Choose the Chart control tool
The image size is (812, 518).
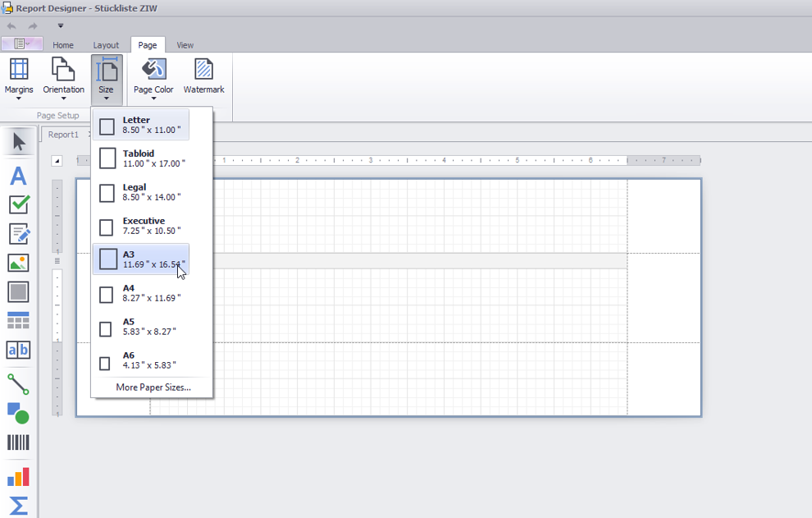pos(18,476)
